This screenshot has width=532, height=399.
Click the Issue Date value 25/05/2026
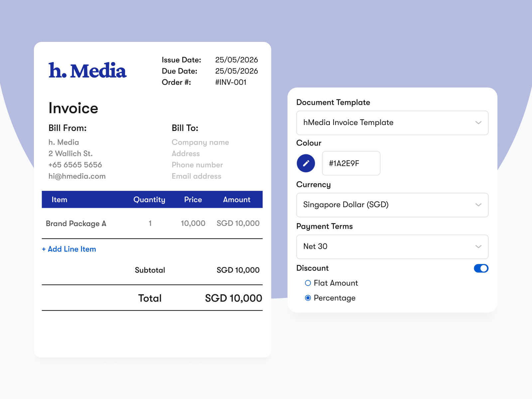tap(236, 60)
